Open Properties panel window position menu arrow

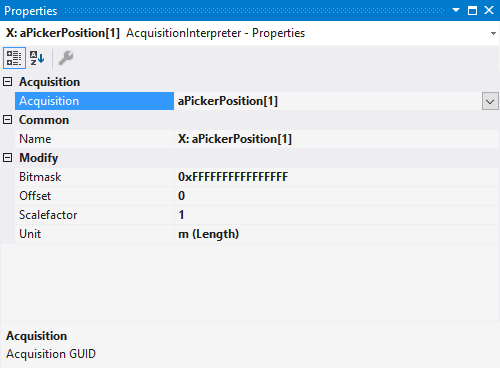click(x=456, y=10)
